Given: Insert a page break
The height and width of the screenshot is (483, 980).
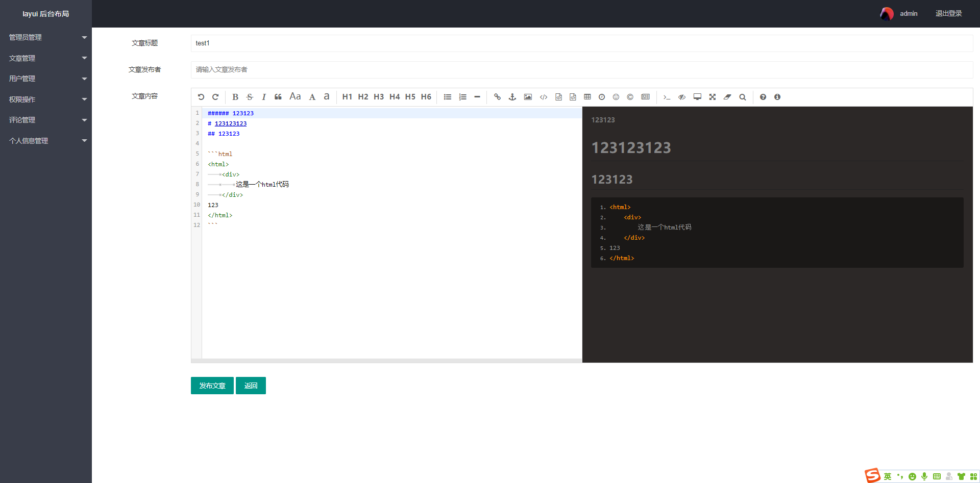Looking at the screenshot, I should tap(646, 97).
